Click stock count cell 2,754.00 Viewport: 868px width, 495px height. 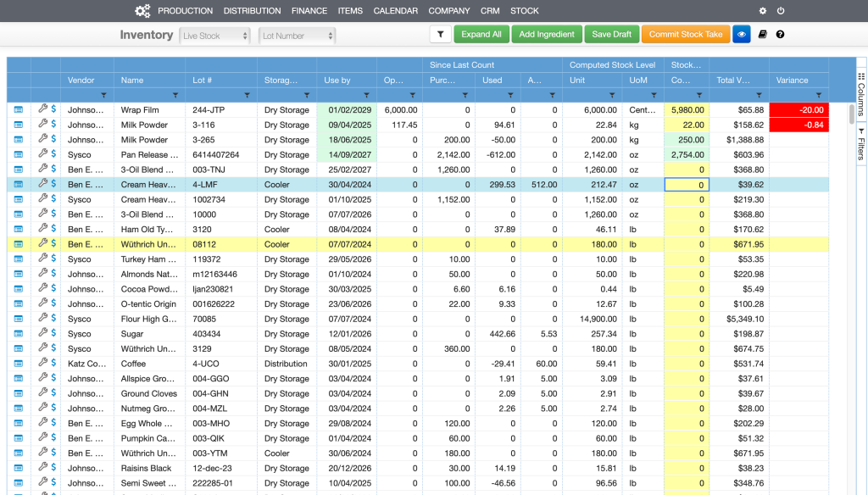tap(687, 154)
